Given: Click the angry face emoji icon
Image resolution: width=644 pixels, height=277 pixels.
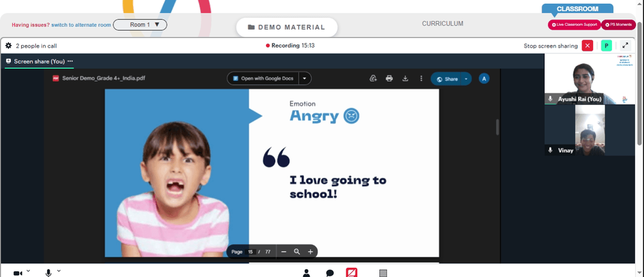Looking at the screenshot, I should click(351, 116).
